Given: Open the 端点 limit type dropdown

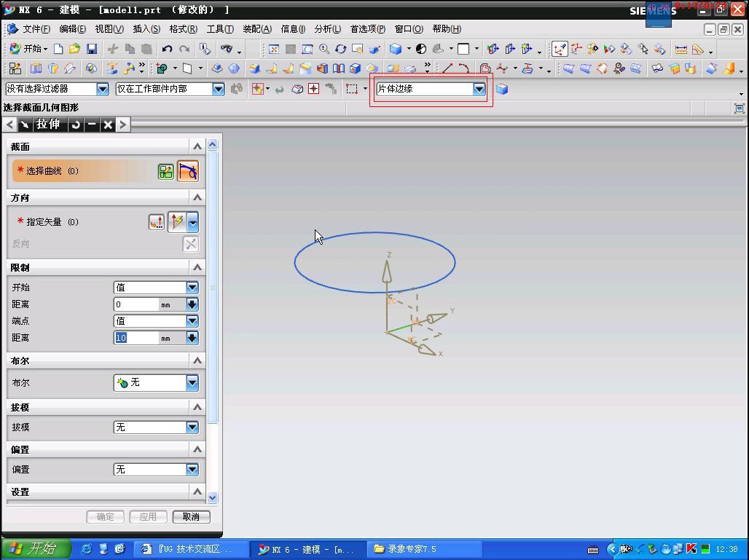Looking at the screenshot, I should (192, 321).
